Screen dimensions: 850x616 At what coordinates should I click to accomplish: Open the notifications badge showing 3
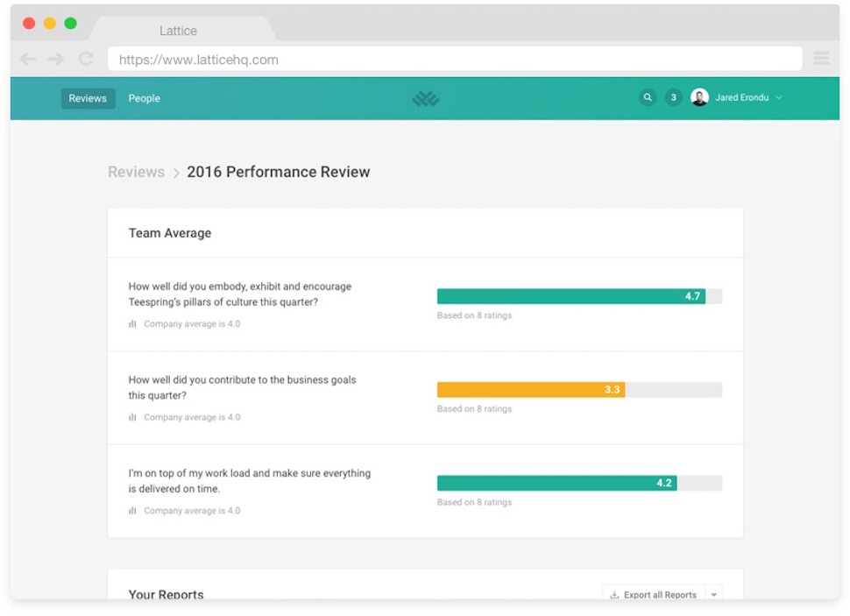673,98
